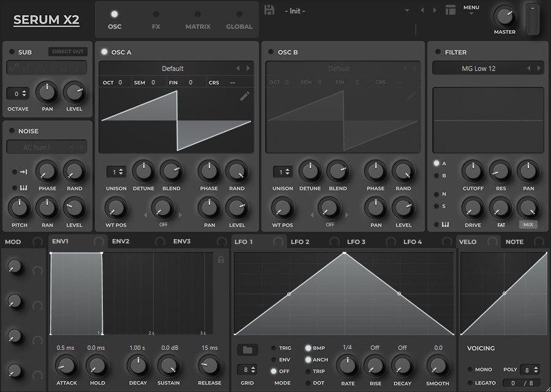551x392 pixels.
Task: Open the MG Low 12 filter selector
Action: tap(479, 68)
